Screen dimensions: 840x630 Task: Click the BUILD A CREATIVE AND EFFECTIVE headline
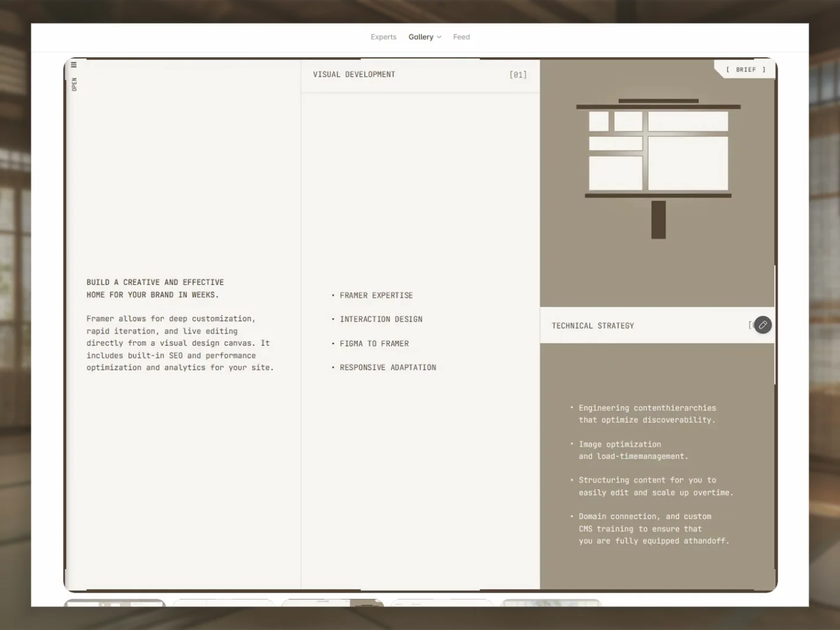tap(155, 288)
